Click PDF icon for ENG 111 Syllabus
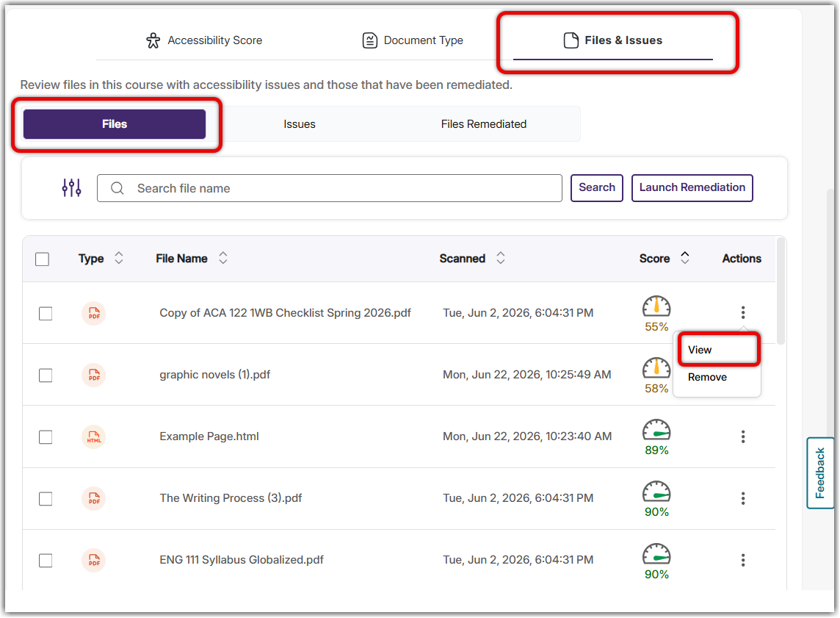 94,560
